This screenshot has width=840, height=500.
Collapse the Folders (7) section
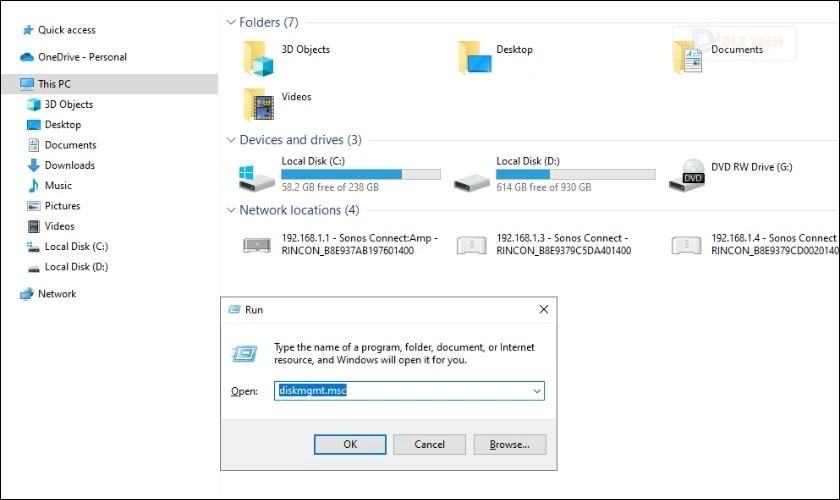(231, 22)
